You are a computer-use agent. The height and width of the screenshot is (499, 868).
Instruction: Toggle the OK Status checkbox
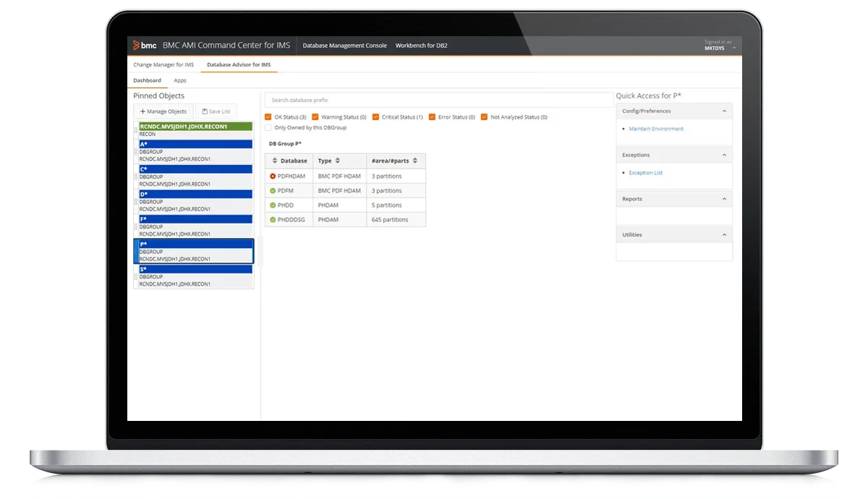[268, 116]
